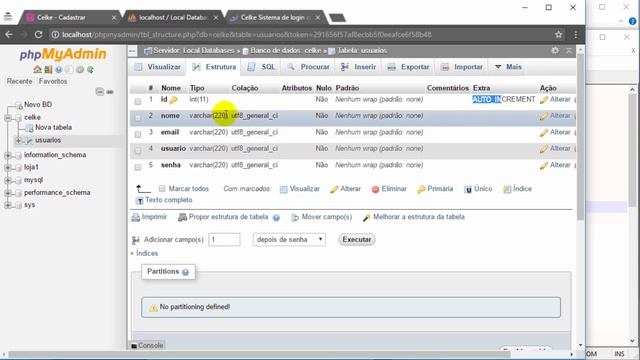Screen dimensions: 640x360
Task: Check the box for email row
Action: (138, 134)
